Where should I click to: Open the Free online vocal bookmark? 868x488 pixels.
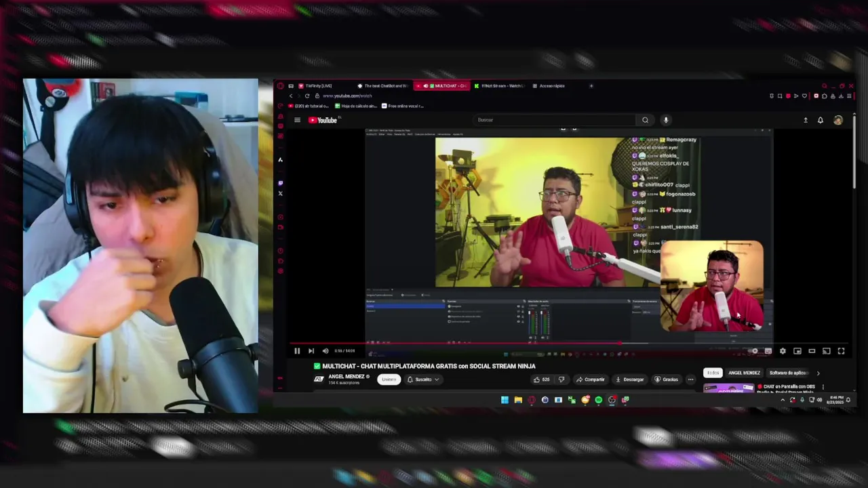pyautogui.click(x=403, y=106)
